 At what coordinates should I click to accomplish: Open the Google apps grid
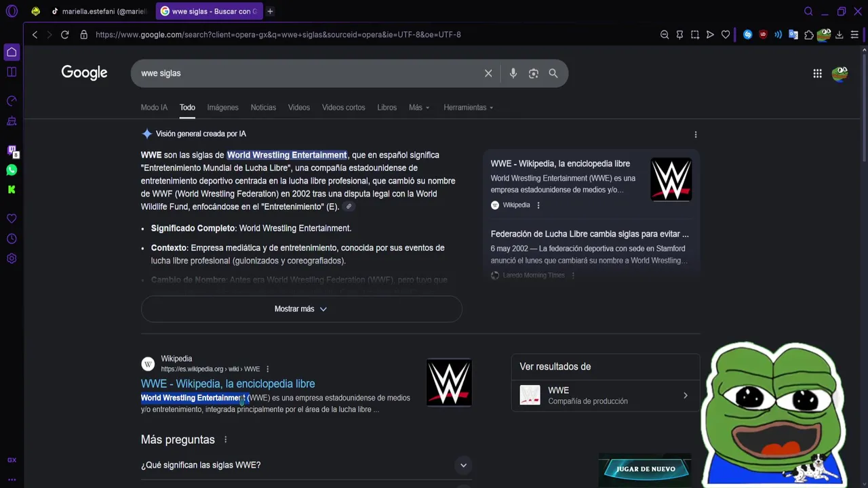click(x=817, y=73)
